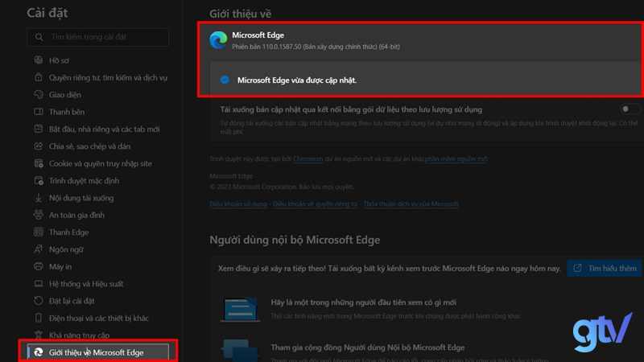Open Điều khoản sử dụng link
This screenshot has width=644, height=362.
coord(237,204)
